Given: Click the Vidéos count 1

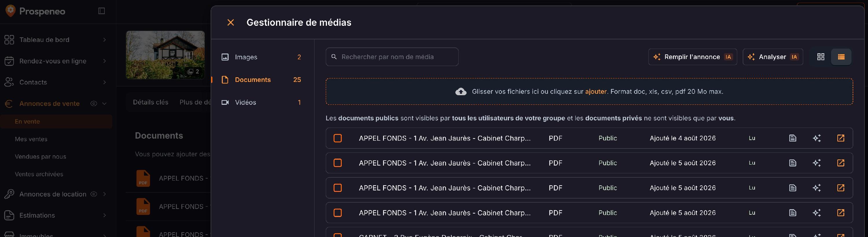Looking at the screenshot, I should tap(299, 102).
